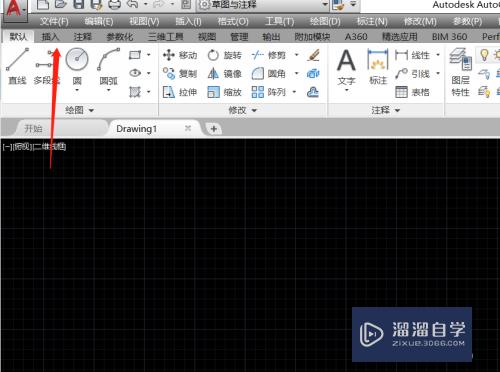Switch to the A360 ribbon tab
Viewport: 500px width, 372px height.
(356, 36)
